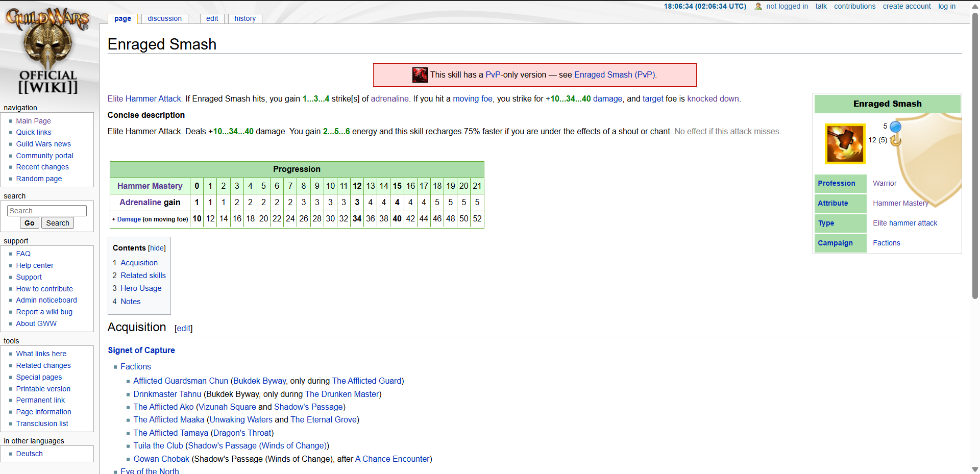
Task: Click the knocked down link
Action: click(x=713, y=98)
